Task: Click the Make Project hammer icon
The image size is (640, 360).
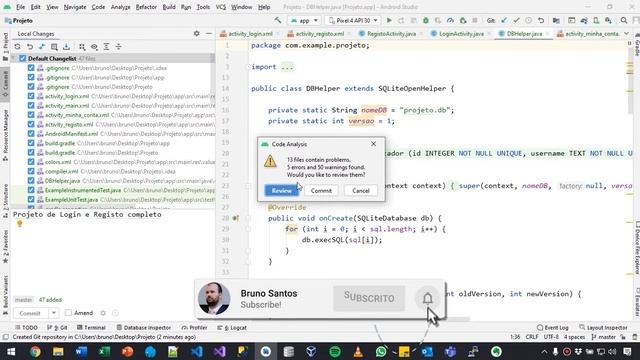Action: [x=278, y=20]
